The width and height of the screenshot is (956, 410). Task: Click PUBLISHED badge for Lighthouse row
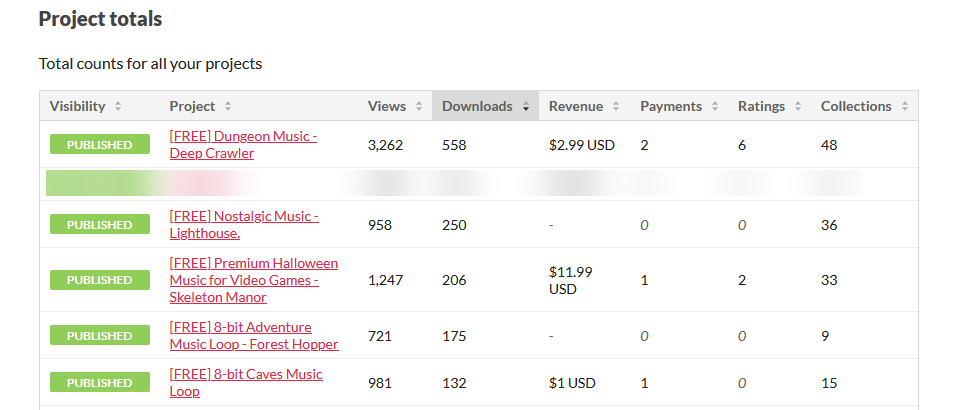coord(99,225)
